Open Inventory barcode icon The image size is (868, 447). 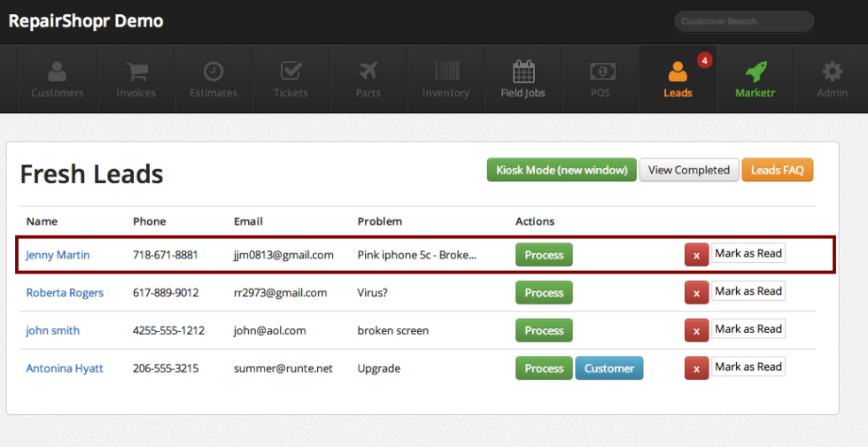click(x=446, y=72)
